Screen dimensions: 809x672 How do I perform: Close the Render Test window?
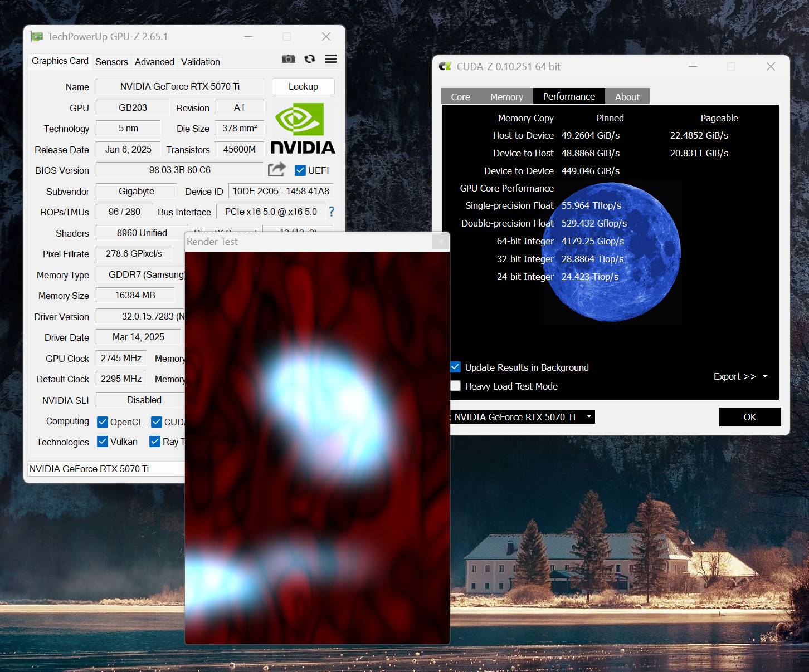coord(441,242)
